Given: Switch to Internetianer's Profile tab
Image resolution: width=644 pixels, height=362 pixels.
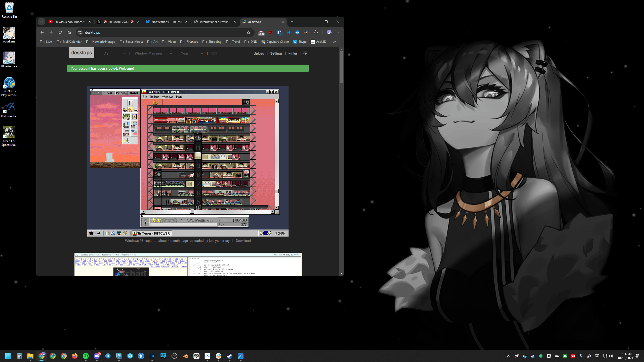Looking at the screenshot, I should [214, 22].
